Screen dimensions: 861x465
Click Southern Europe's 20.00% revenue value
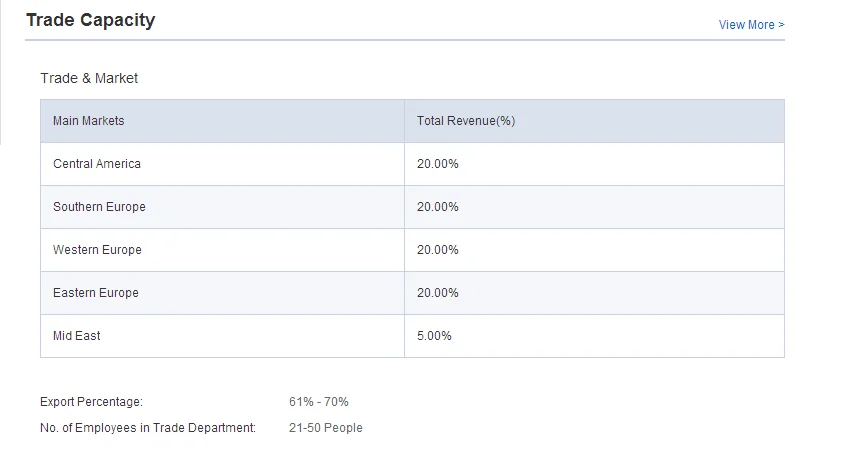tap(438, 207)
